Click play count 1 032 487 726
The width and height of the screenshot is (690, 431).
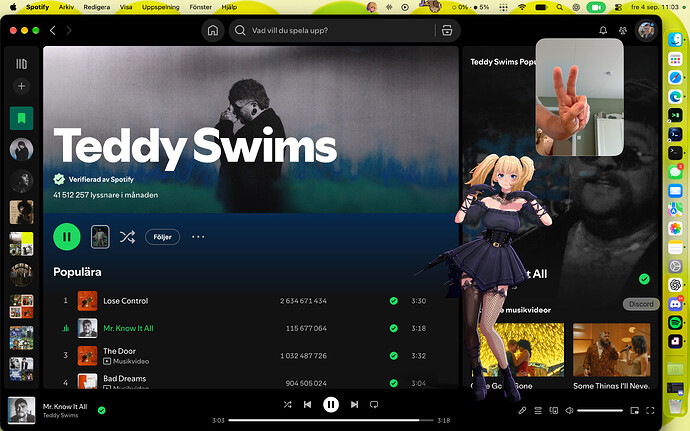click(x=303, y=355)
